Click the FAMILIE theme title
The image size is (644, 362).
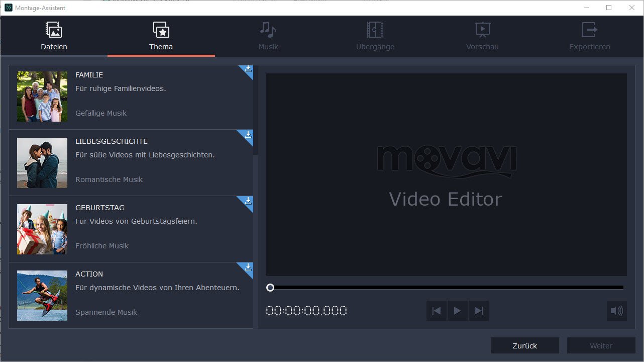click(89, 75)
